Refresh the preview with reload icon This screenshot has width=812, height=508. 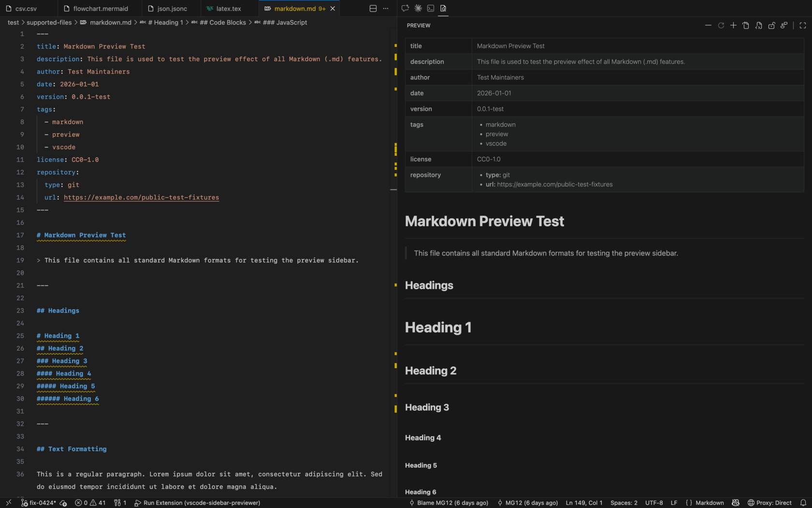(x=721, y=25)
